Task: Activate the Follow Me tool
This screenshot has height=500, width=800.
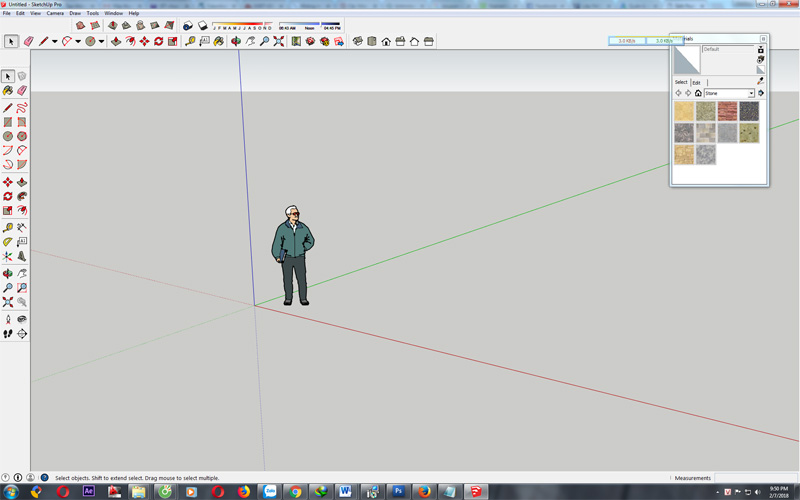Action: [22, 196]
